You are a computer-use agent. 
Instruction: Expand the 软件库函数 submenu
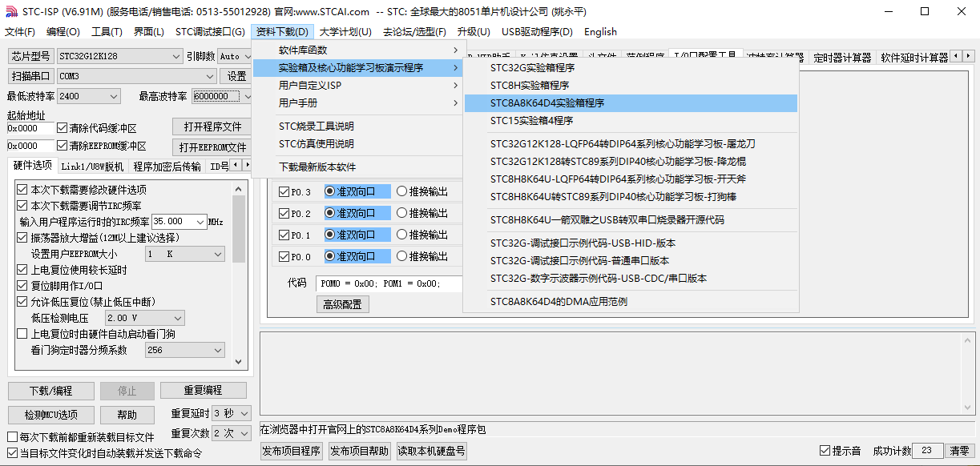coord(357,50)
